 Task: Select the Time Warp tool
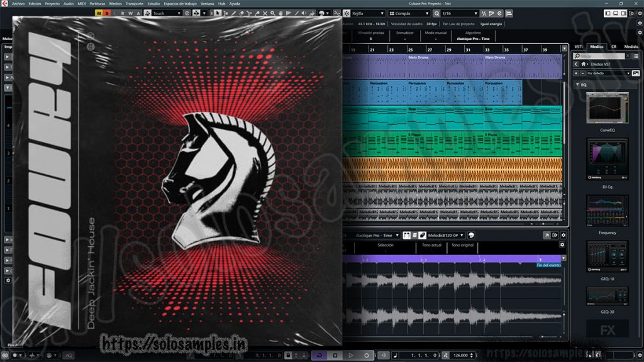tap(288, 13)
